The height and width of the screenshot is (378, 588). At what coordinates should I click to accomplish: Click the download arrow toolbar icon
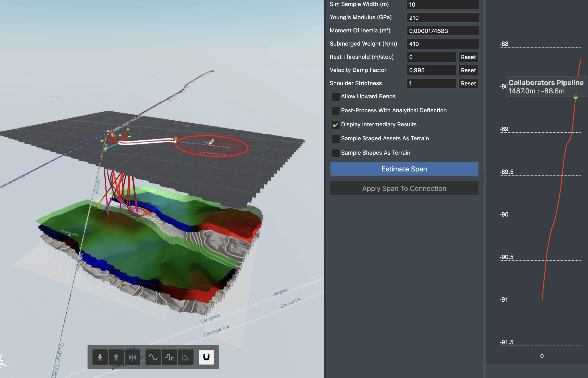click(100, 357)
